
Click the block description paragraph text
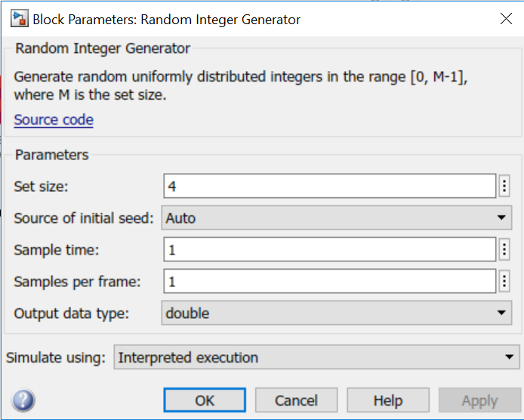(x=242, y=86)
